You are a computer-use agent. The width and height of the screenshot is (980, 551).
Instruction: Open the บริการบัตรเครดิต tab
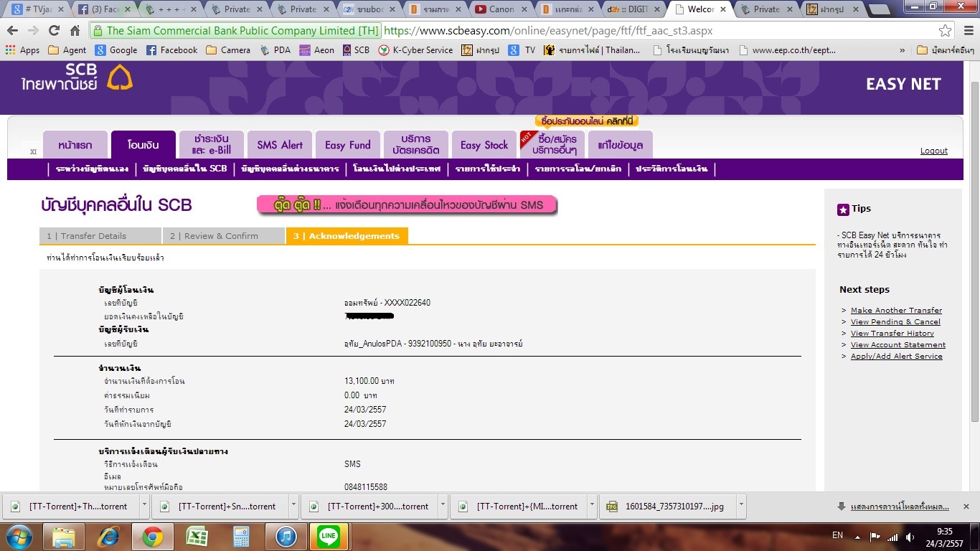point(416,145)
